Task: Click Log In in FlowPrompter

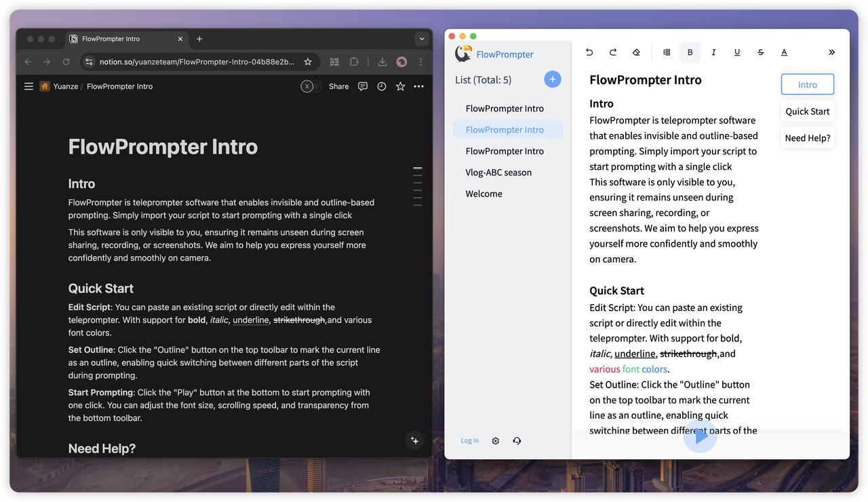Action: pyautogui.click(x=470, y=441)
